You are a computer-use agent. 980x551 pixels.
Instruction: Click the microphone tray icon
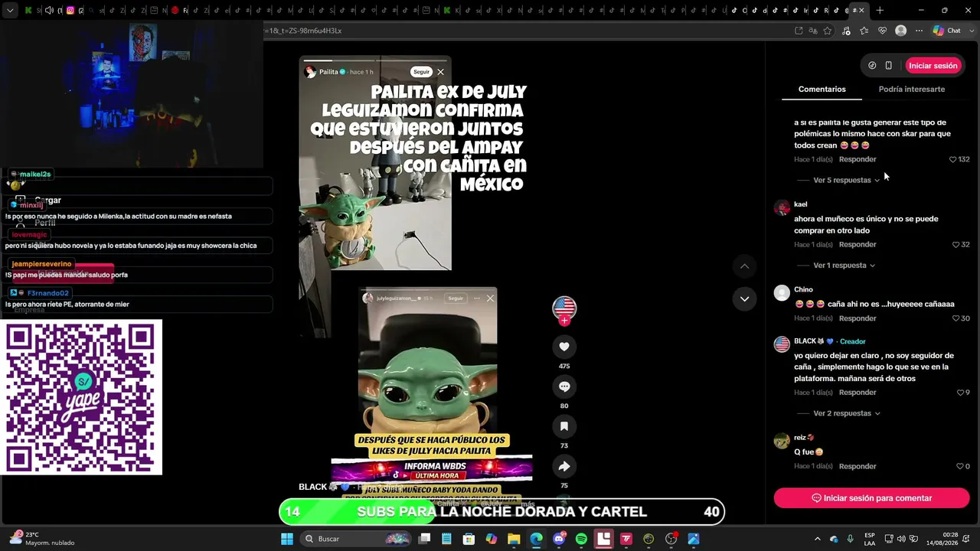pos(850,539)
